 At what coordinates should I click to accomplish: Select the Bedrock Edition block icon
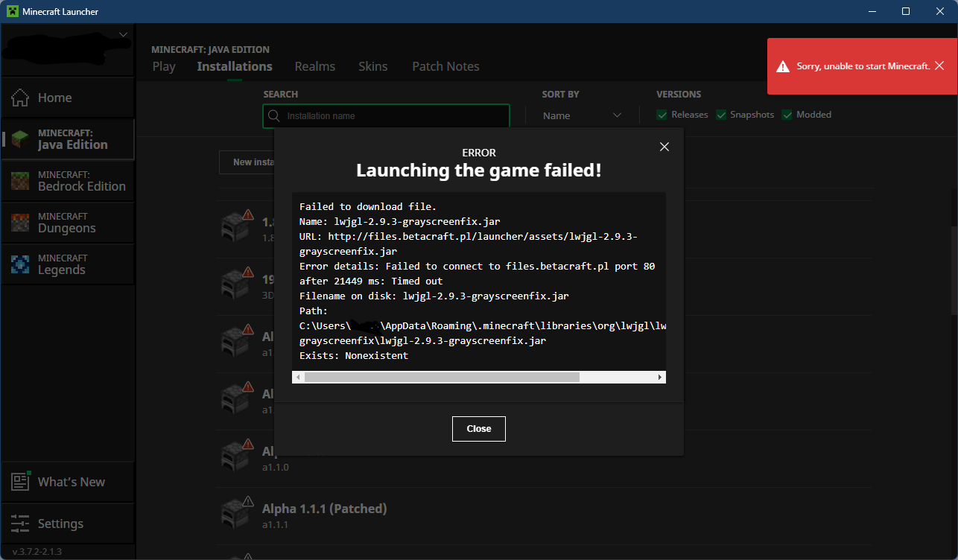[x=20, y=181]
